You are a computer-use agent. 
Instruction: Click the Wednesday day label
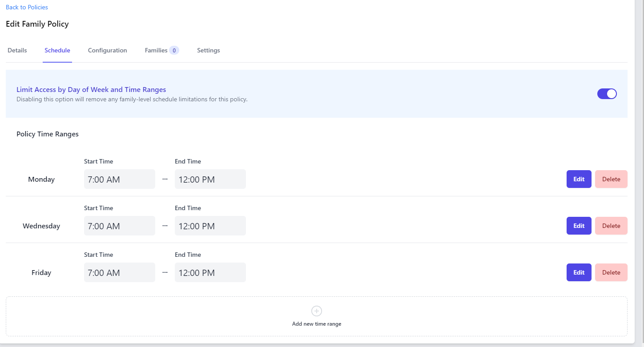[x=41, y=226]
